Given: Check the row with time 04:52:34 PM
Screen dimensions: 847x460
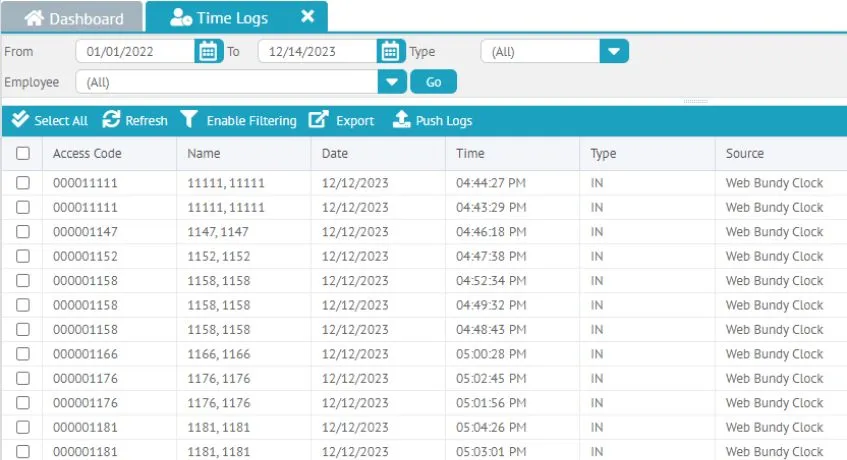Looking at the screenshot, I should (23, 281).
